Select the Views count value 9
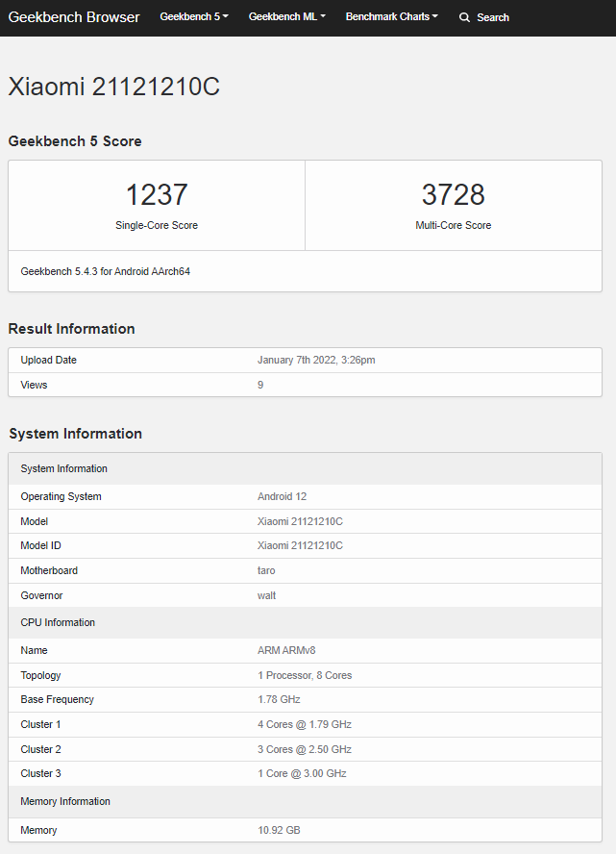Screen dimensions: 616x854 [260, 385]
